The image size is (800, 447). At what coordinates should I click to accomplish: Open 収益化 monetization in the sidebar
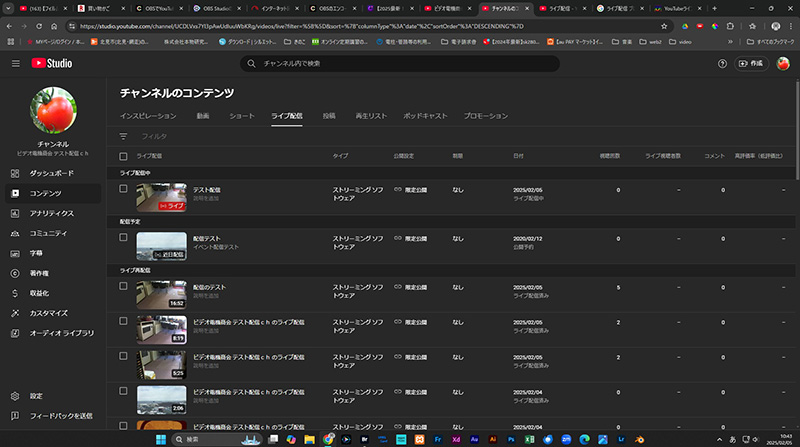pos(15,293)
